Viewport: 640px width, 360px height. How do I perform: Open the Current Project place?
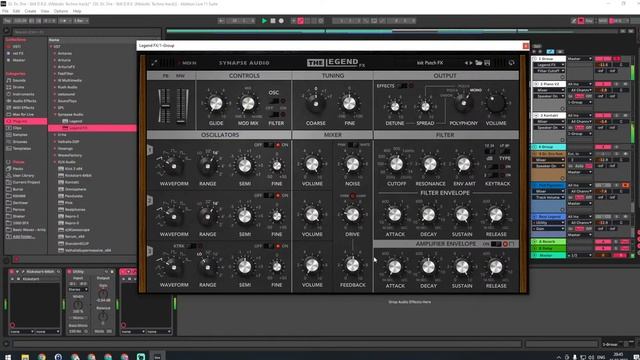(x=26, y=182)
